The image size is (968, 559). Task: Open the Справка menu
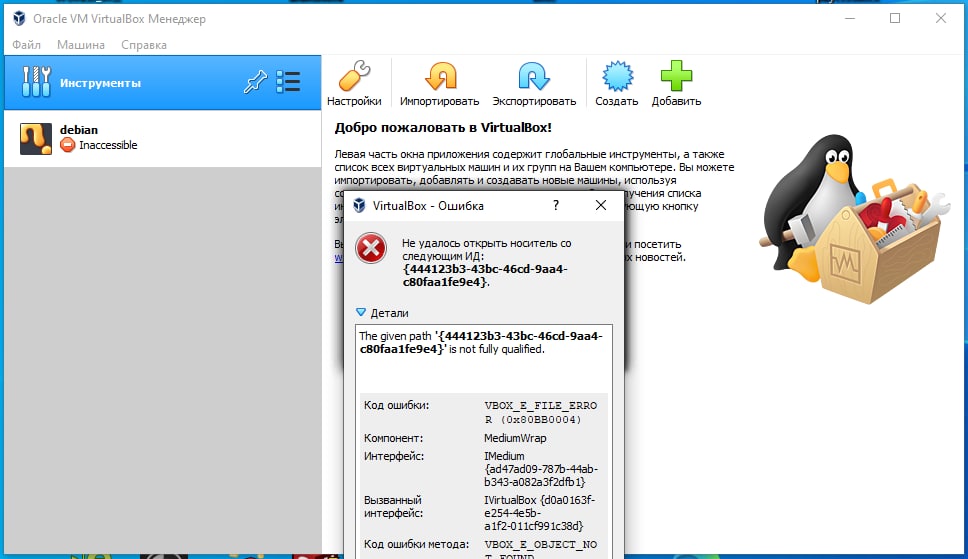coord(144,44)
